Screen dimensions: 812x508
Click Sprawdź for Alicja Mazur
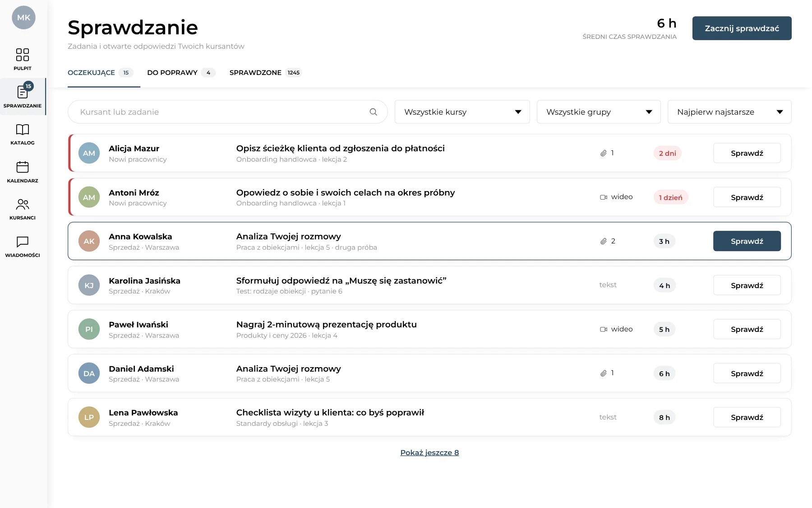(x=747, y=153)
